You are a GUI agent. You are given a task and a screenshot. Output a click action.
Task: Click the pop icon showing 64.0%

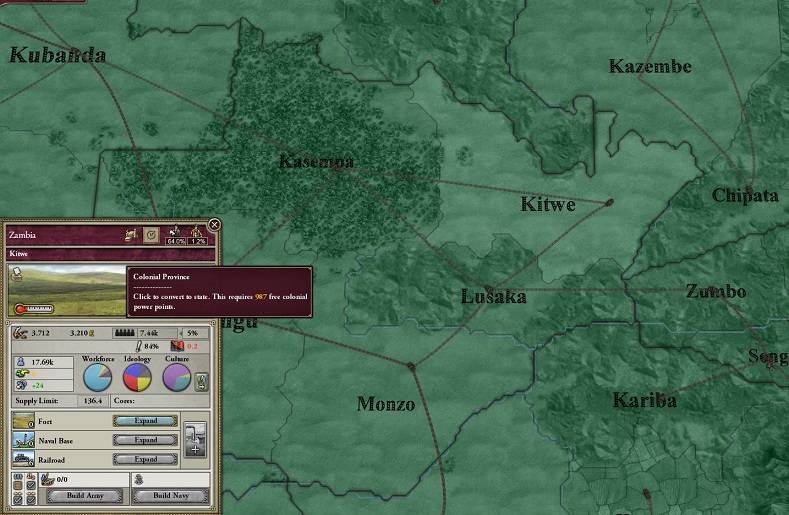coord(175,234)
